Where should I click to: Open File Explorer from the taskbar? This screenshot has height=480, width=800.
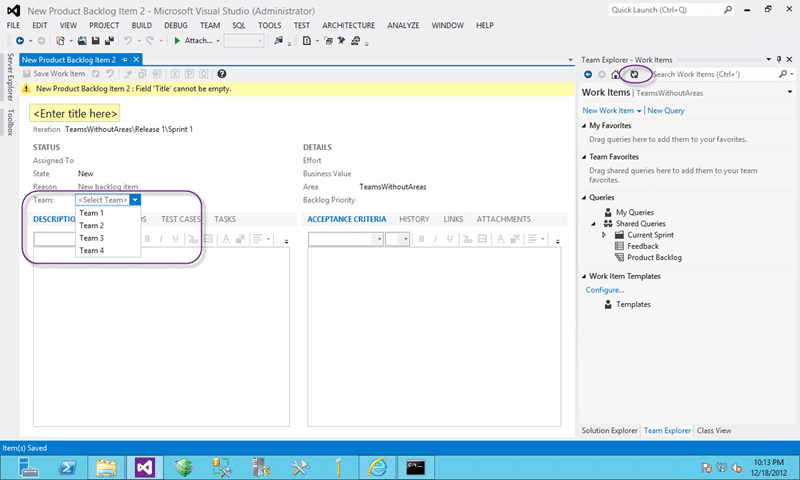tap(106, 467)
